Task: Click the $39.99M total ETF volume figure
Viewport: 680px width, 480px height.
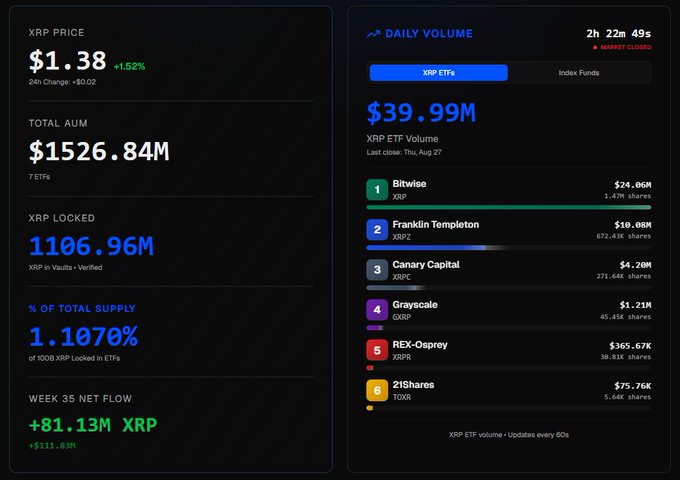Action: [x=421, y=113]
